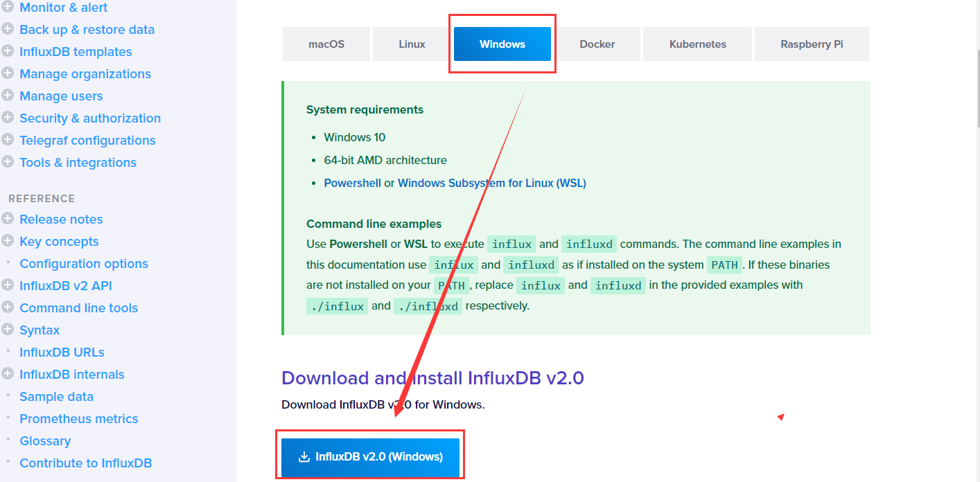Viewport: 980px width, 482px height.
Task: Expand Command line tools plus icon
Action: [8, 307]
